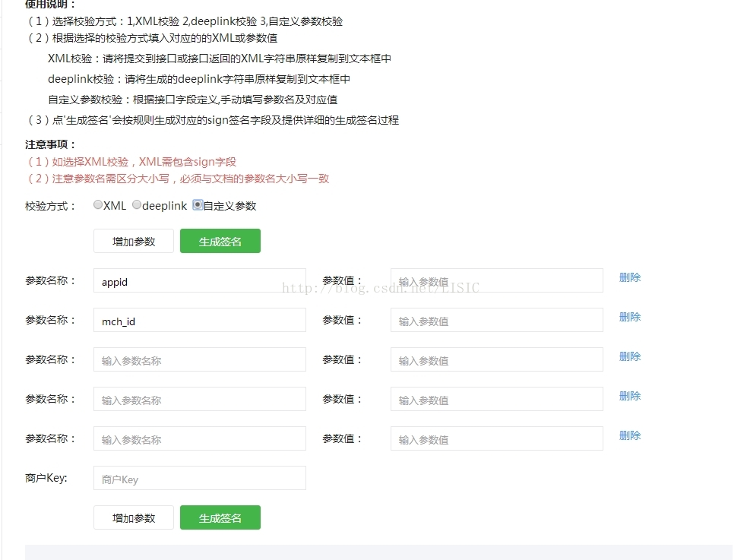Select the XML verification radio button
This screenshot has height=560, width=747.
point(98,204)
